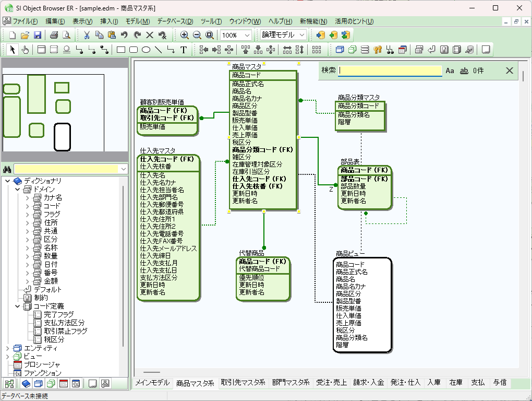Collapse the ドメイン tree node
532x401 pixels.
[18, 189]
